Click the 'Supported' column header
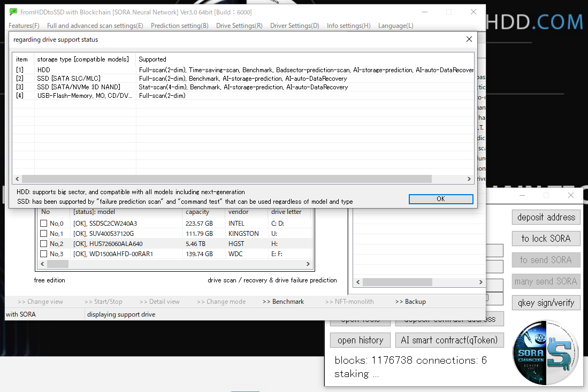Image resolution: width=588 pixels, height=392 pixels. click(304, 59)
